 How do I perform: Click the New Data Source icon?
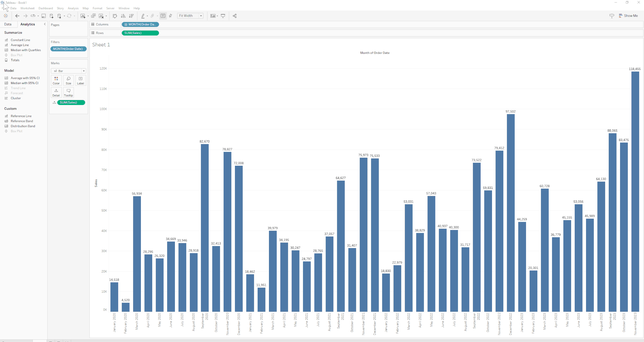coord(52,16)
